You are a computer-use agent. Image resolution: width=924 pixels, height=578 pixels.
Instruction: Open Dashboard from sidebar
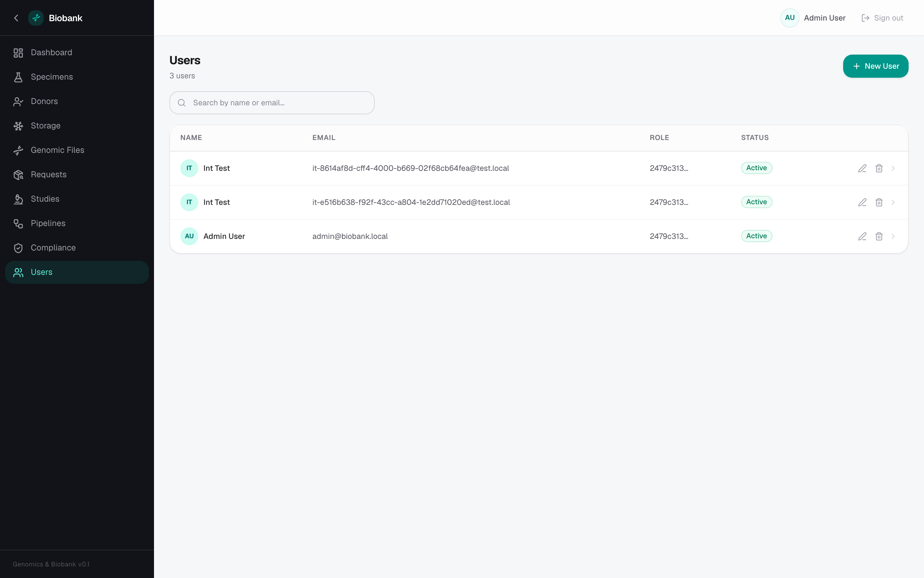(77, 53)
